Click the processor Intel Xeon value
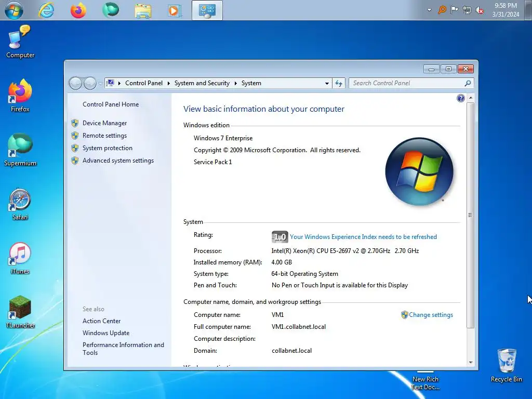 (345, 251)
